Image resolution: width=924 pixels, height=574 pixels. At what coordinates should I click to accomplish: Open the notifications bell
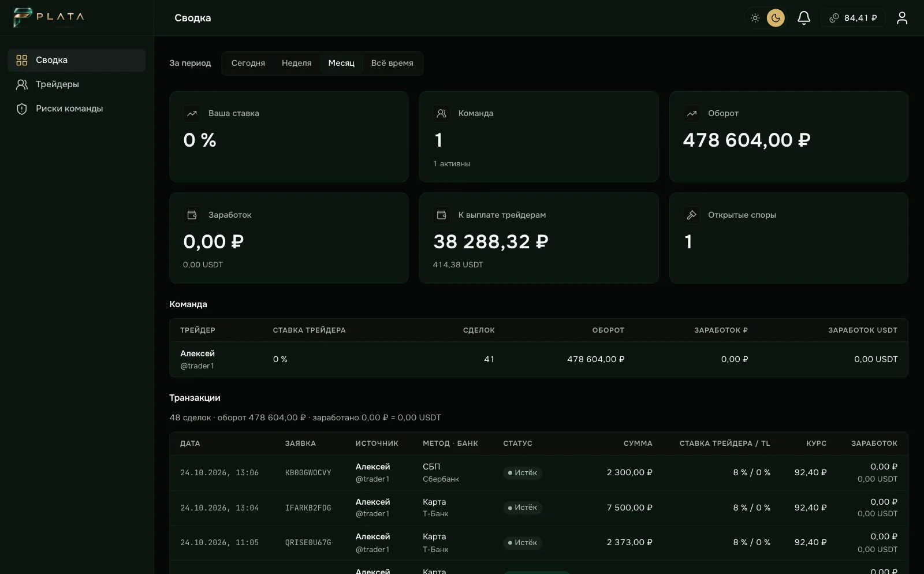pyautogui.click(x=804, y=18)
